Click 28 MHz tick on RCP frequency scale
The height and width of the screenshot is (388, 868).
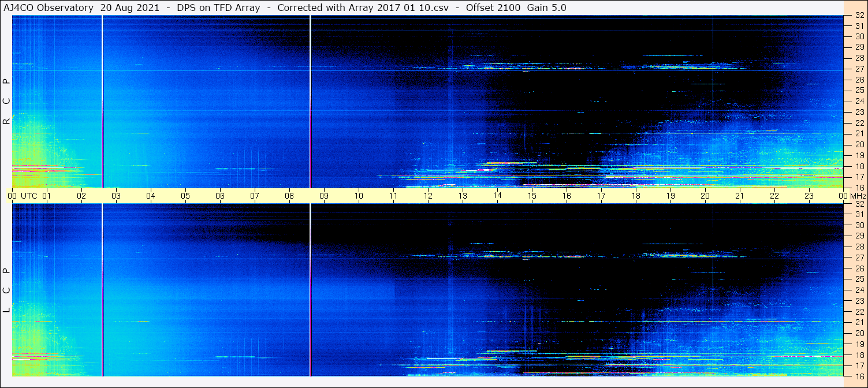[x=859, y=58]
